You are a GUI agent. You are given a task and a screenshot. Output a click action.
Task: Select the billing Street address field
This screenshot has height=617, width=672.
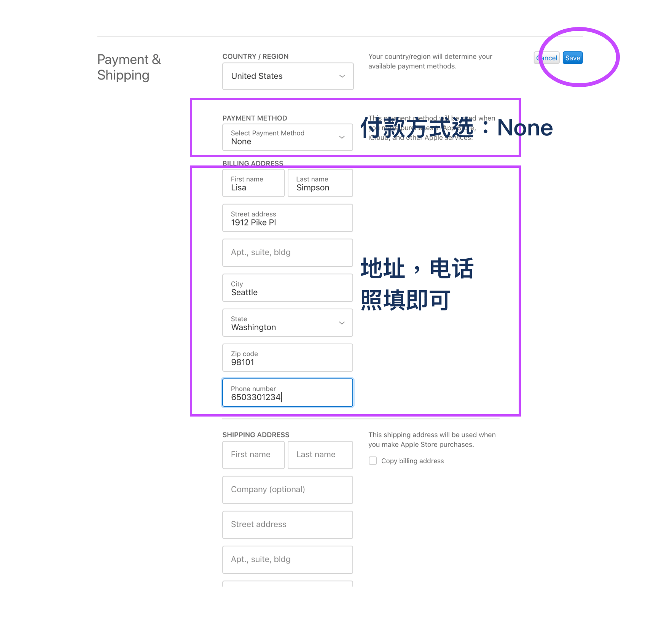(288, 218)
